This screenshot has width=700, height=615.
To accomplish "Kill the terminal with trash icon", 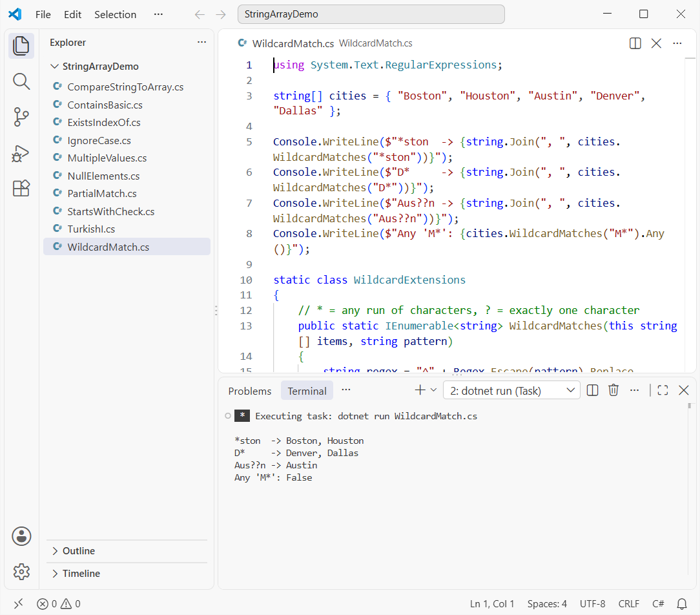I will pyautogui.click(x=613, y=390).
